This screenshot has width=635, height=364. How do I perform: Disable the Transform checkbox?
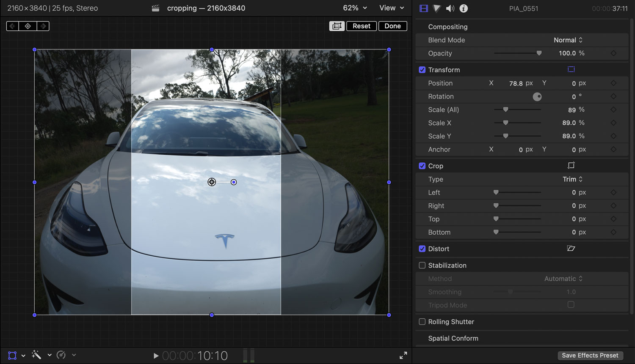(422, 70)
